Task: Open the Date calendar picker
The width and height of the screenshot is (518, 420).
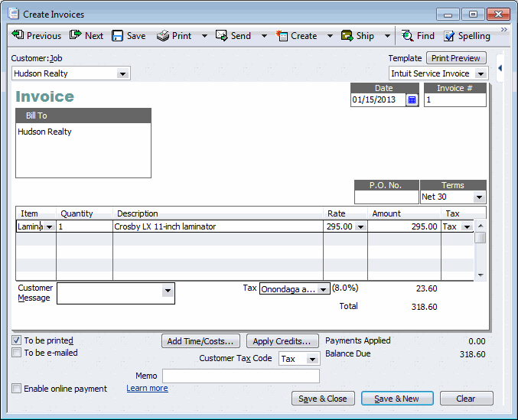Action: [412, 99]
